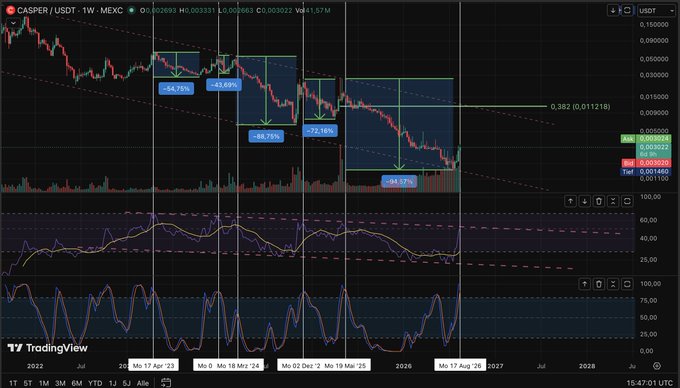
Task: Select the 5T time range
Action: coord(28,383)
